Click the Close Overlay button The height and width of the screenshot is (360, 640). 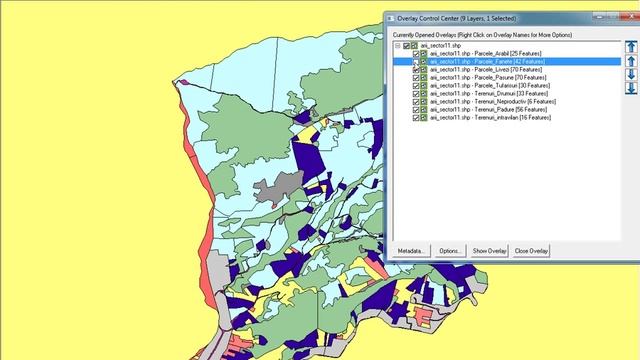[x=531, y=251]
